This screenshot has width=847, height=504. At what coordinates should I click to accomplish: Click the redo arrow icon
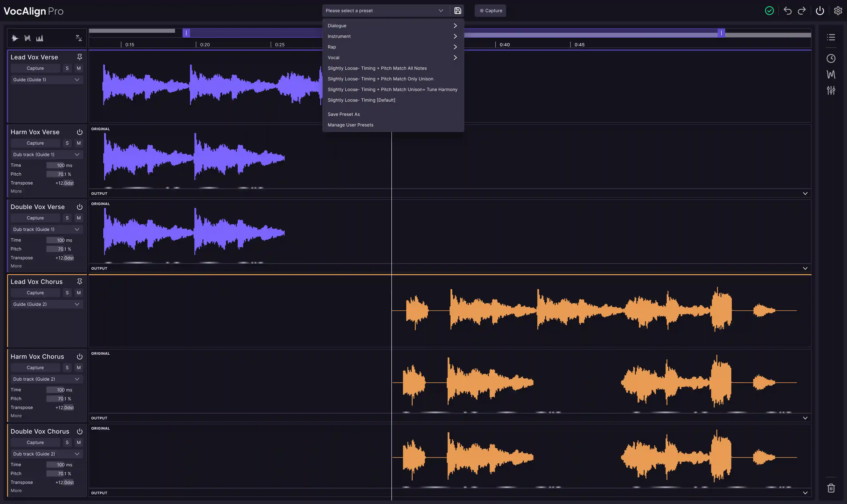coord(802,11)
